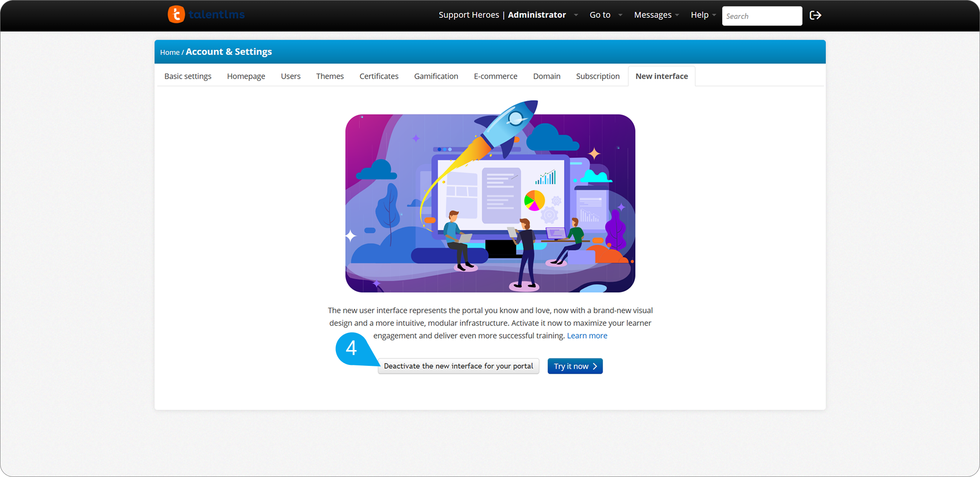Open the Messages dropdown menu
The height and width of the screenshot is (477, 980).
point(656,15)
